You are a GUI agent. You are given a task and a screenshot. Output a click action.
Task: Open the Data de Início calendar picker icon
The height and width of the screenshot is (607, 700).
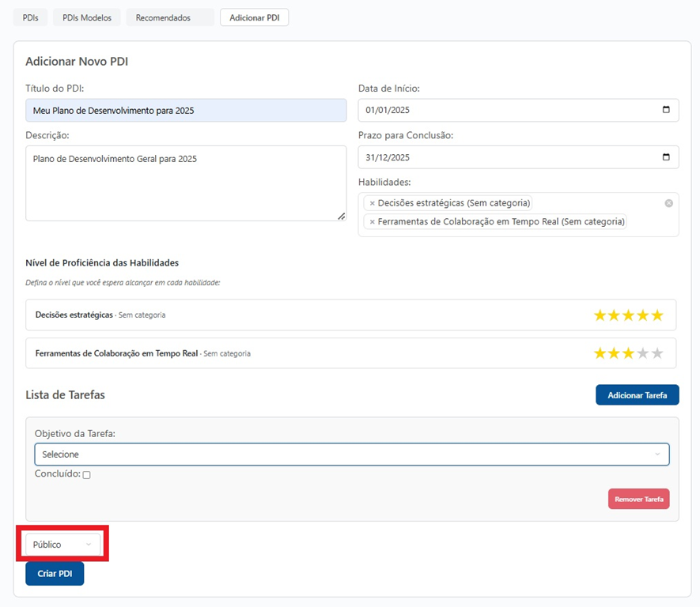666,110
